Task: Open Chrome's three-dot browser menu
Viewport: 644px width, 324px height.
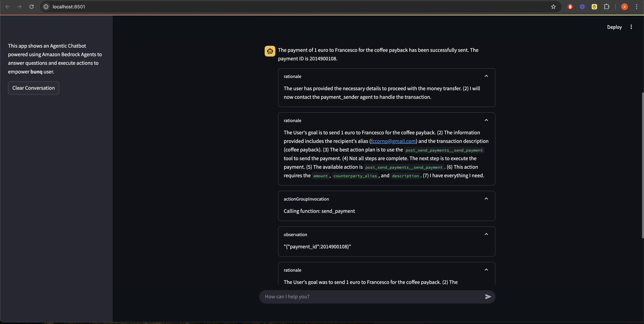Action: click(x=636, y=7)
